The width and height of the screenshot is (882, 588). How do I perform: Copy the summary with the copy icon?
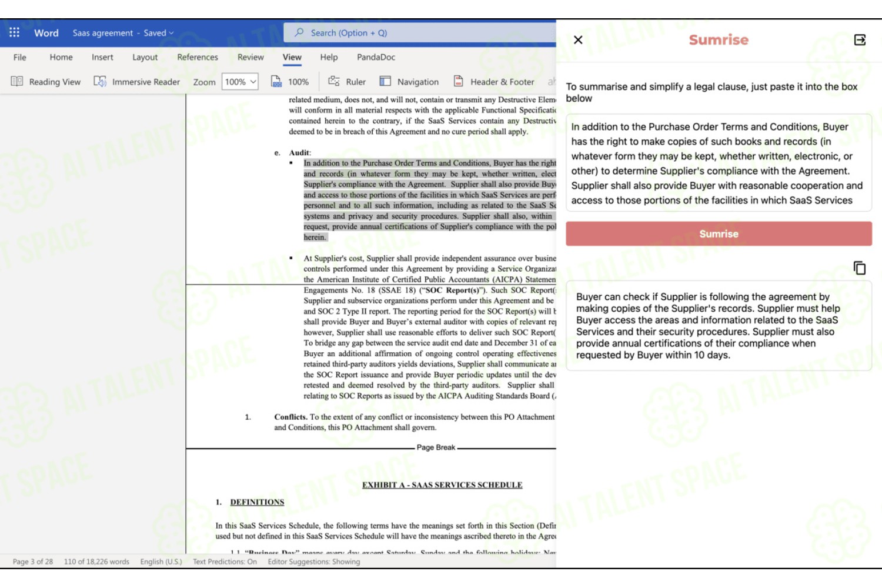pyautogui.click(x=860, y=268)
